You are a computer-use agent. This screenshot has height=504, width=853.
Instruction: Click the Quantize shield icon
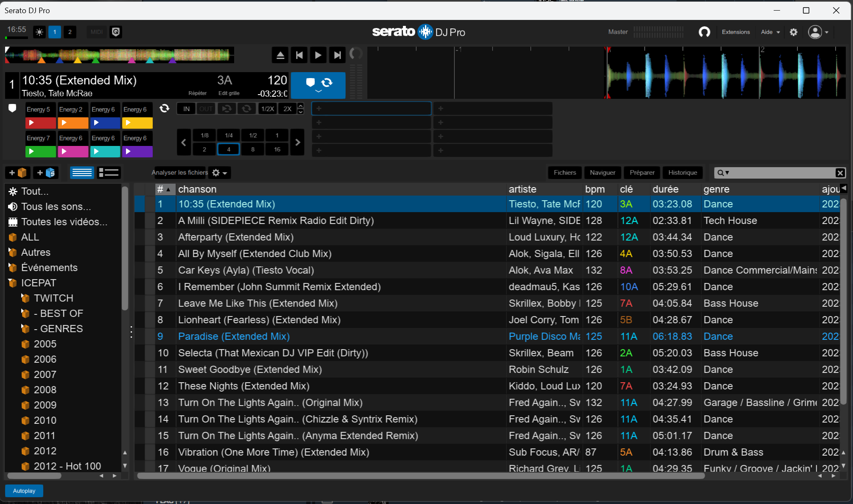[x=116, y=32]
